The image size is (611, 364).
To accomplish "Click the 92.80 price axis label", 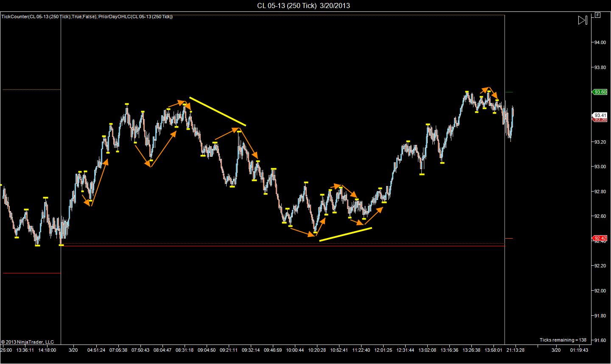I will tap(600, 192).
